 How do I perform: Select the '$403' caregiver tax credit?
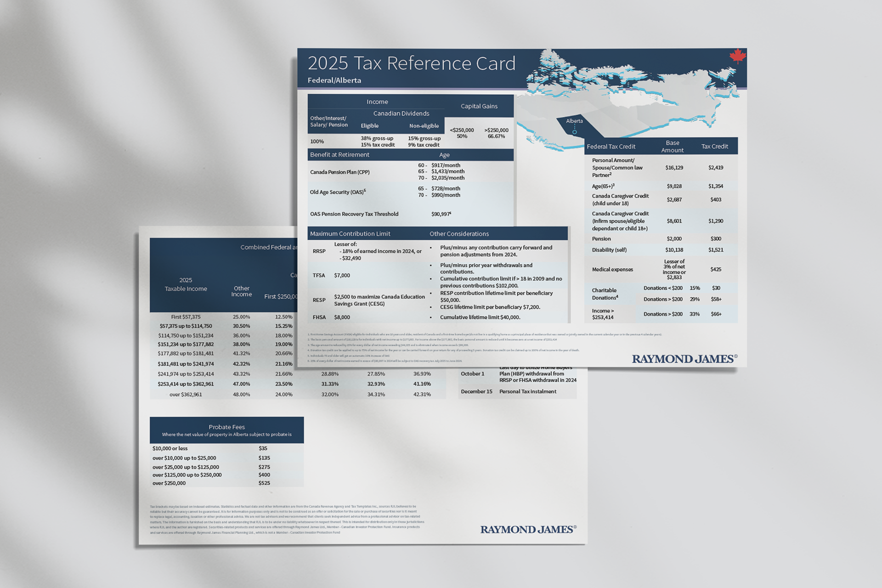(716, 200)
